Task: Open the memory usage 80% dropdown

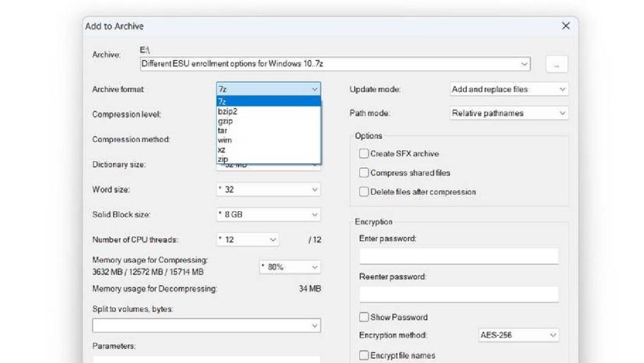Action: point(290,267)
